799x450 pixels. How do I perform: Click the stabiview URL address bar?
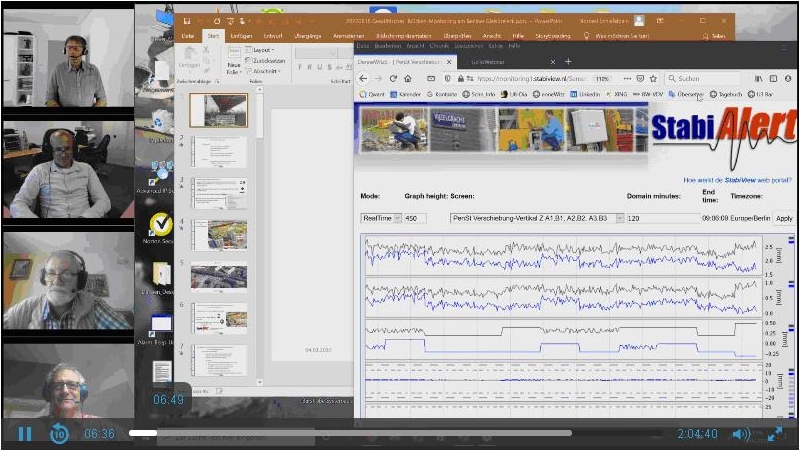[x=531, y=78]
